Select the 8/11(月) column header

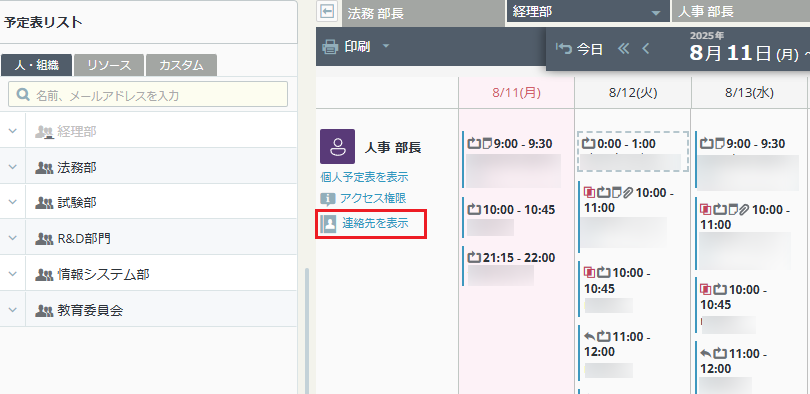tap(516, 93)
